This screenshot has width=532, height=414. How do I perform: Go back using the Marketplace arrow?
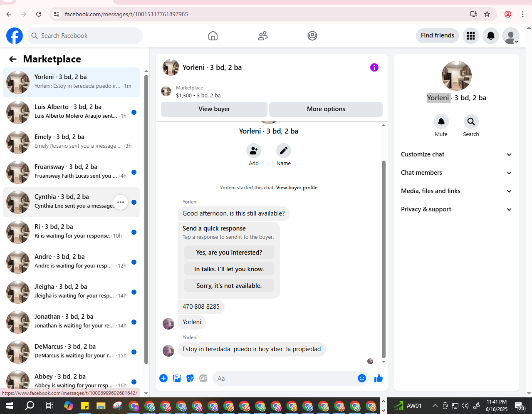pyautogui.click(x=13, y=59)
